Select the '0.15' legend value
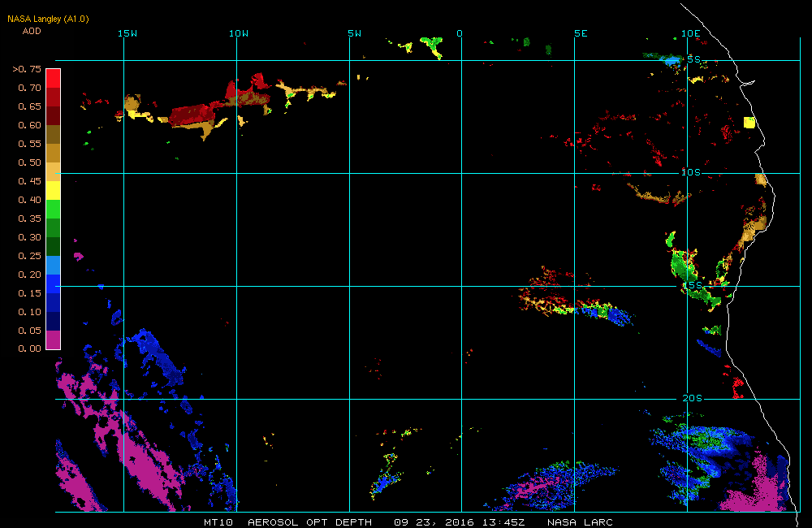 [29, 293]
